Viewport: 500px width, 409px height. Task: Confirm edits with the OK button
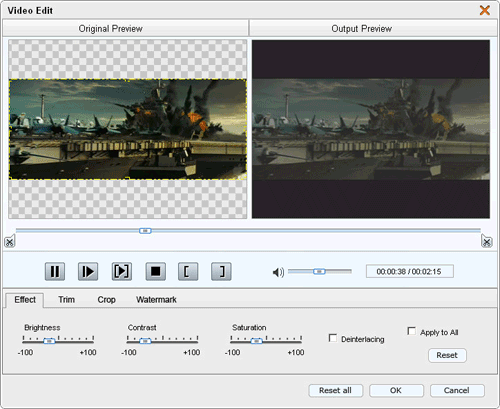tap(396, 390)
